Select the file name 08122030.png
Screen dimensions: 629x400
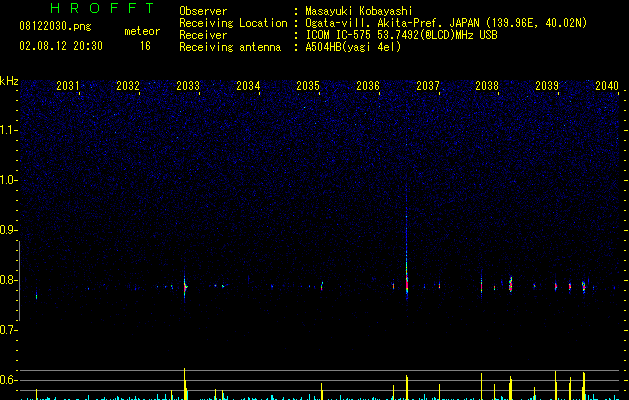click(55, 27)
